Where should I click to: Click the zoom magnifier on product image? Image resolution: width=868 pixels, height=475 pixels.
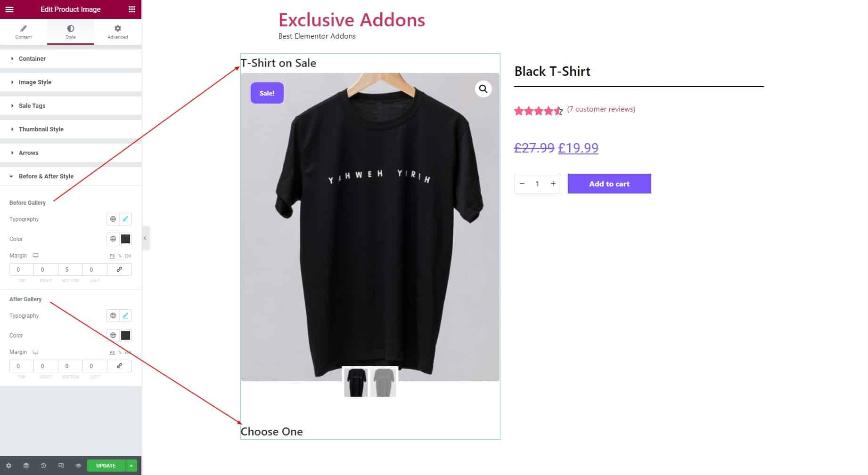[483, 89]
